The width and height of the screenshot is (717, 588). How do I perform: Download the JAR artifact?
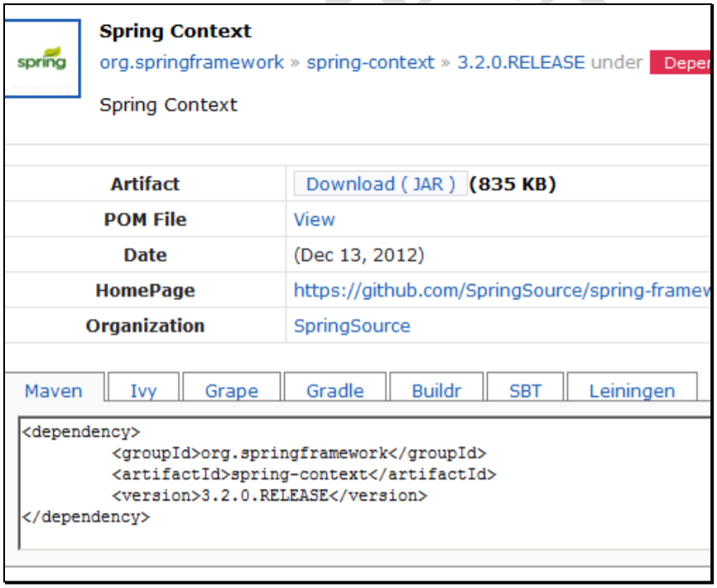pyautogui.click(x=381, y=184)
